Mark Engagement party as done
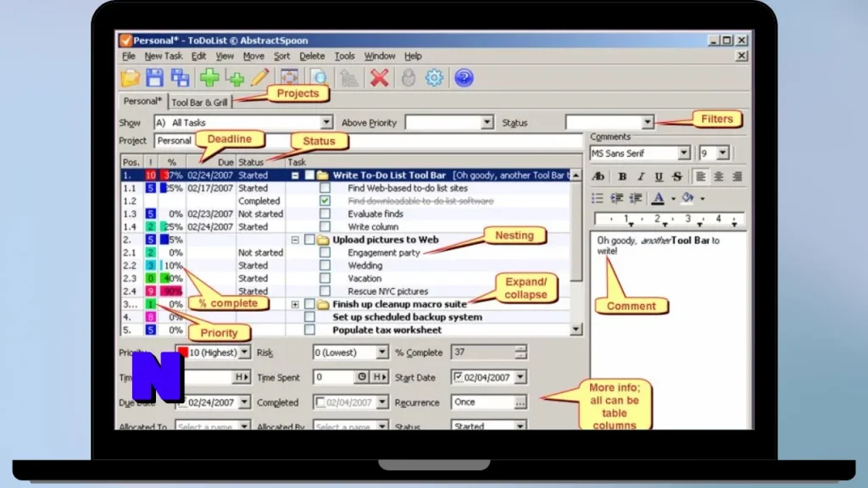 coord(325,252)
